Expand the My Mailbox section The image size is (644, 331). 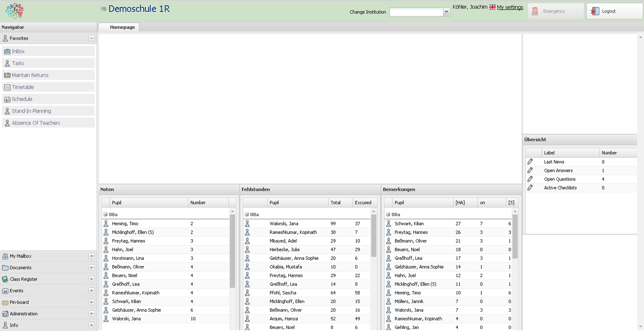point(91,256)
